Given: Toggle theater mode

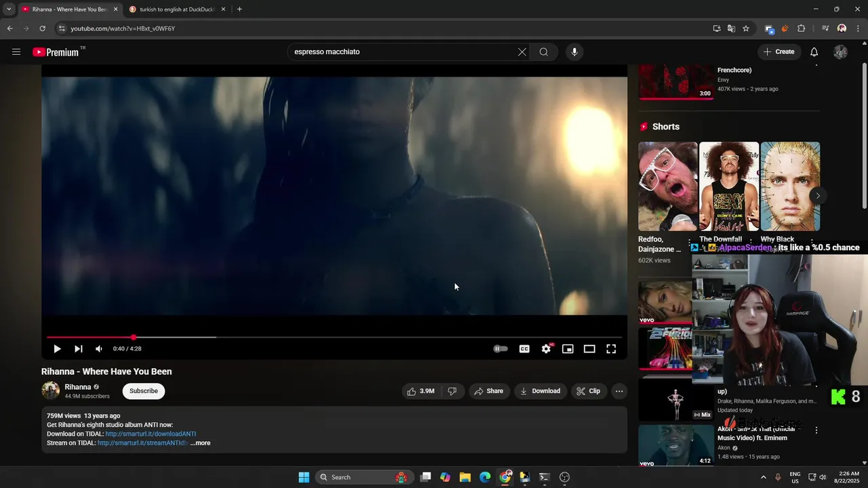Looking at the screenshot, I should tap(589, 349).
